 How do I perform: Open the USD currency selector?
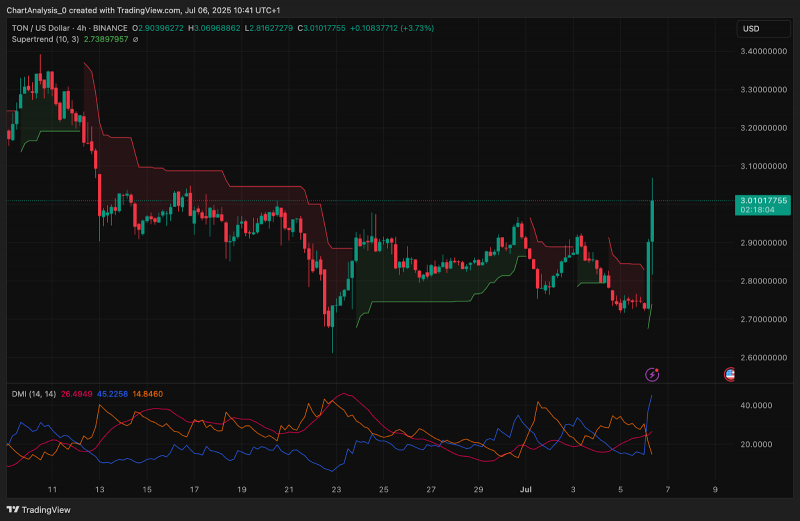pos(763,29)
